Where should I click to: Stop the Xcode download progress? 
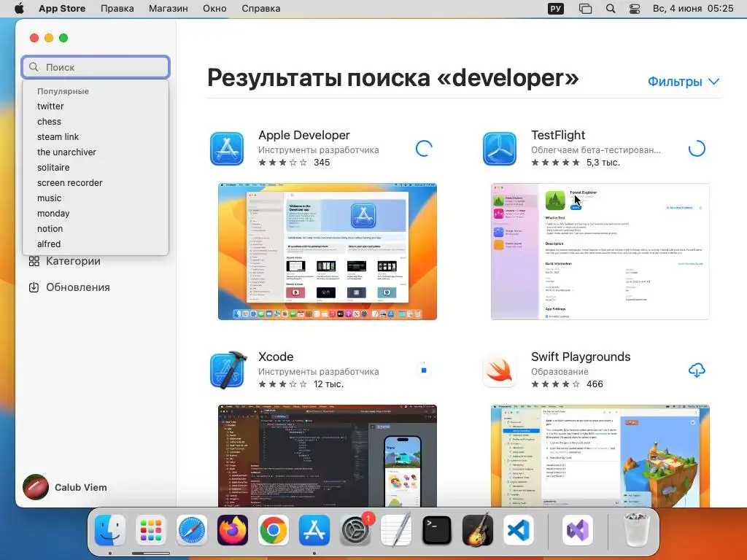424,370
